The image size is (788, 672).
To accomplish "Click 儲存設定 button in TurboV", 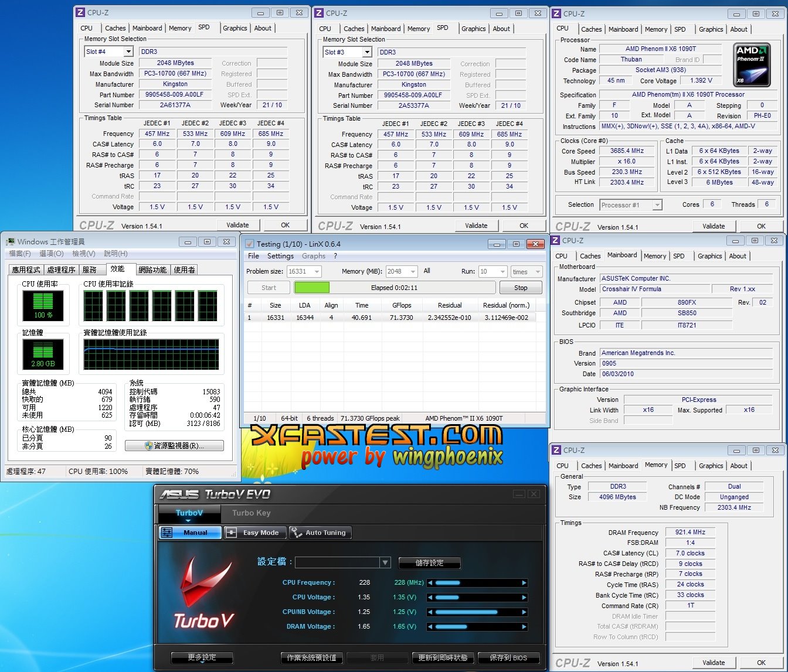I will click(430, 563).
